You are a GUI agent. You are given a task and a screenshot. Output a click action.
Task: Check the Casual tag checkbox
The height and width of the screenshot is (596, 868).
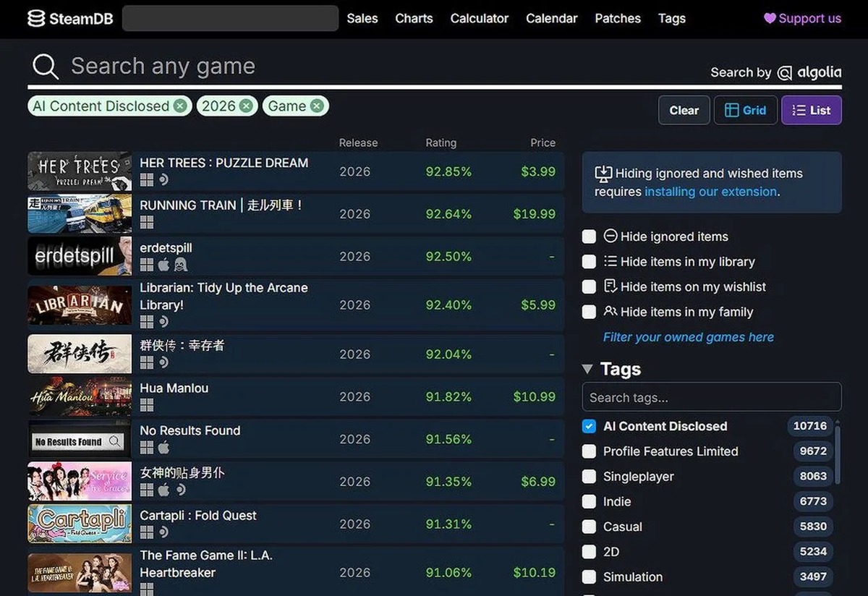[x=590, y=527]
